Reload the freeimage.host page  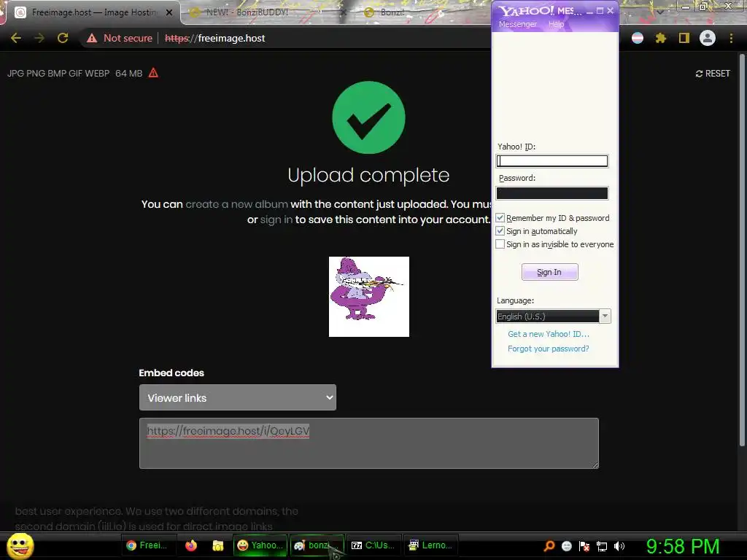[x=63, y=38]
